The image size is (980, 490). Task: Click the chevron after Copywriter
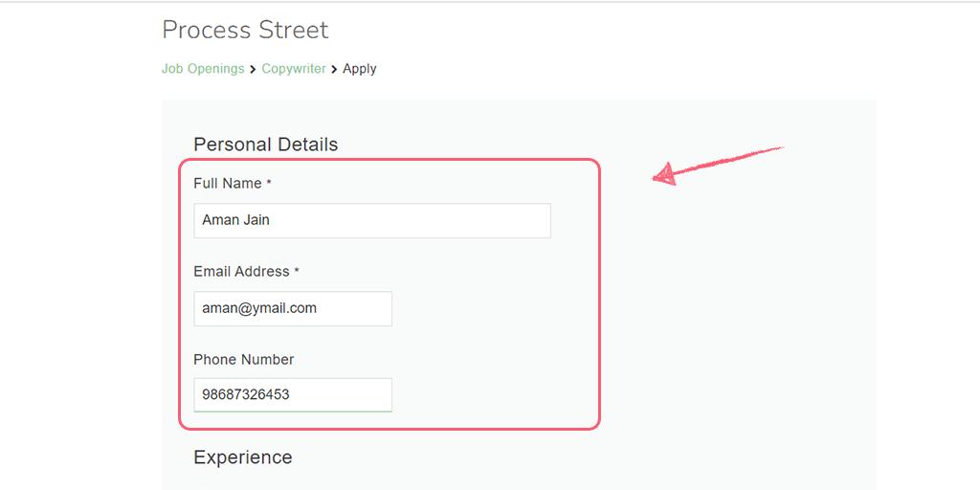coord(334,69)
